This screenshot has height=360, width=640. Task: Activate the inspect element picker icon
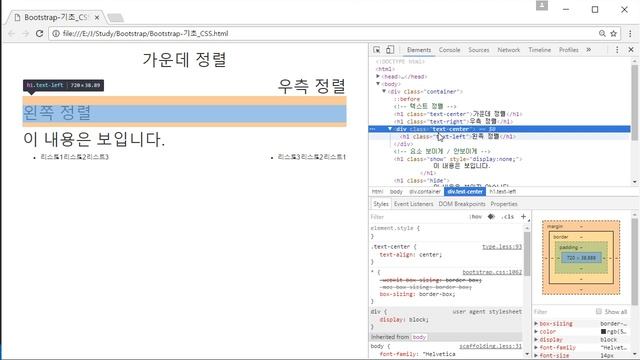pyautogui.click(x=376, y=50)
